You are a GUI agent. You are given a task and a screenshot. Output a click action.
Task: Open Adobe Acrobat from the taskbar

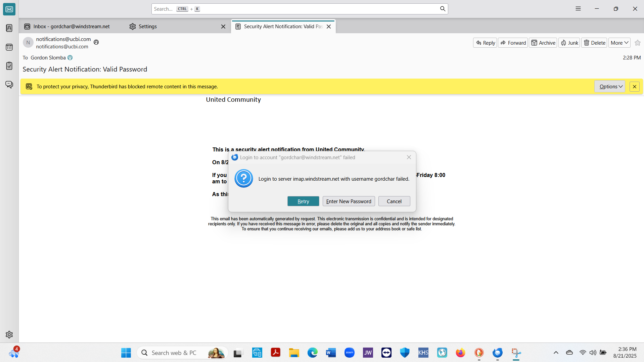pyautogui.click(x=275, y=353)
